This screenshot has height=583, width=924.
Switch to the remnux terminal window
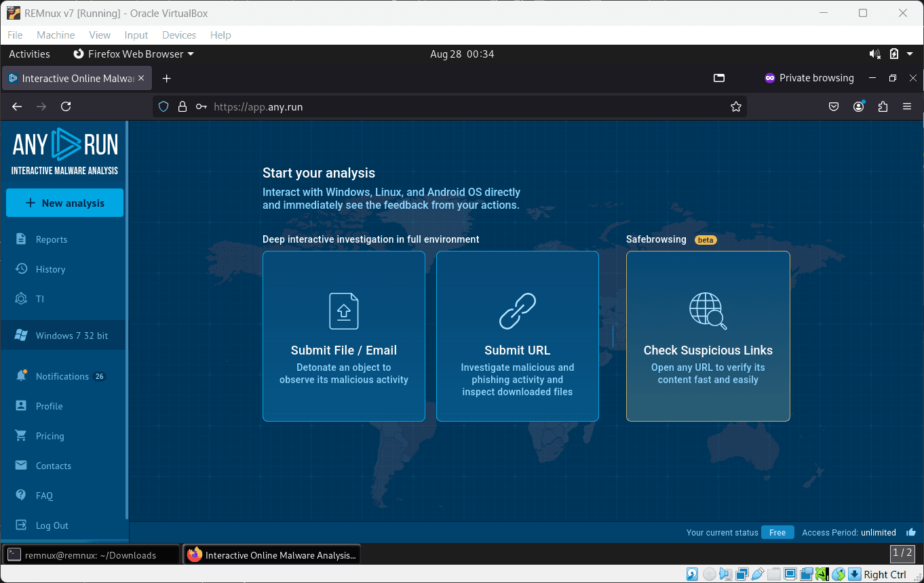coord(92,555)
